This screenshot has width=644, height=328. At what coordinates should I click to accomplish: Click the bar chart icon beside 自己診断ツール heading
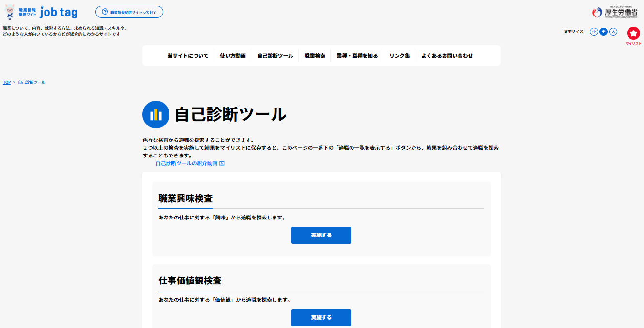155,114
